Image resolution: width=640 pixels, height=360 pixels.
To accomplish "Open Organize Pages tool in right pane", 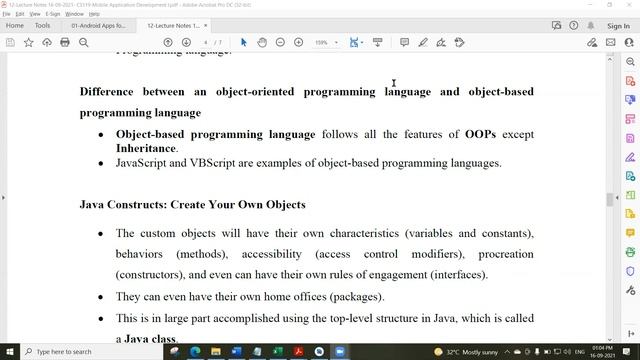I will [x=630, y=195].
